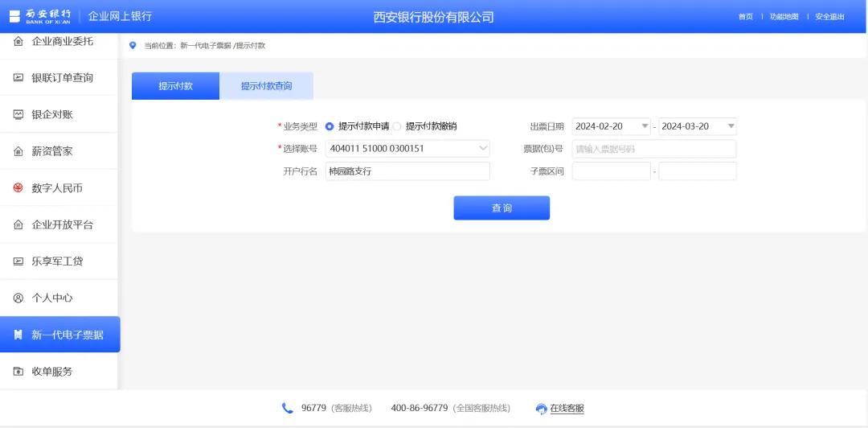
Task: Click the second 子票区间 input box
Action: (x=698, y=171)
